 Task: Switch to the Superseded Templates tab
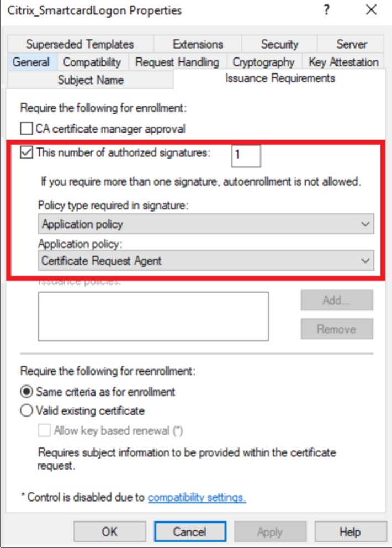[80, 44]
